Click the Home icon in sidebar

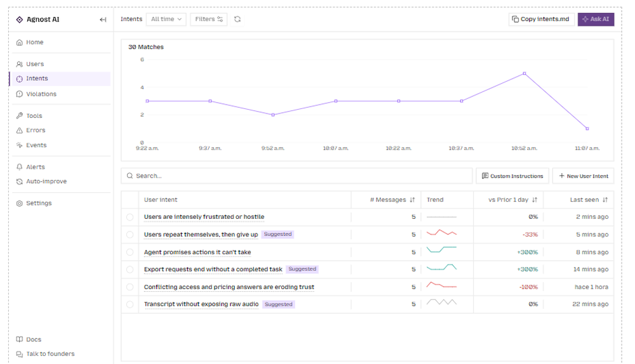click(20, 42)
